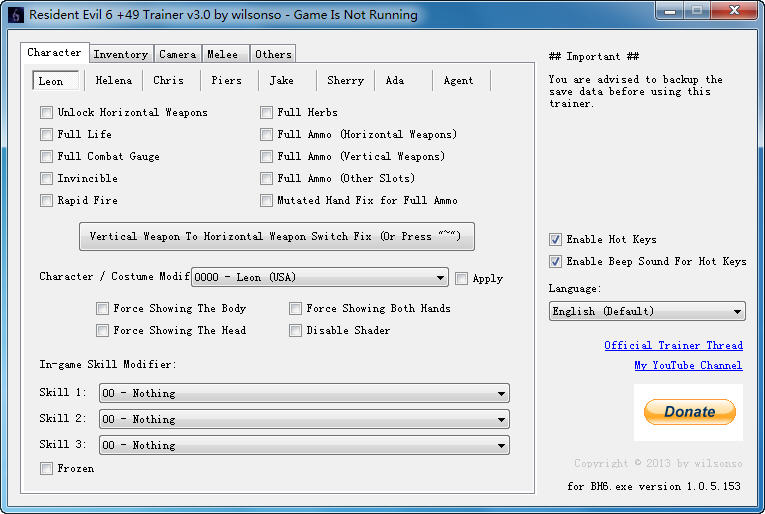Image resolution: width=765 pixels, height=514 pixels.
Task: Enable Full Combat Gauge
Action: point(46,157)
